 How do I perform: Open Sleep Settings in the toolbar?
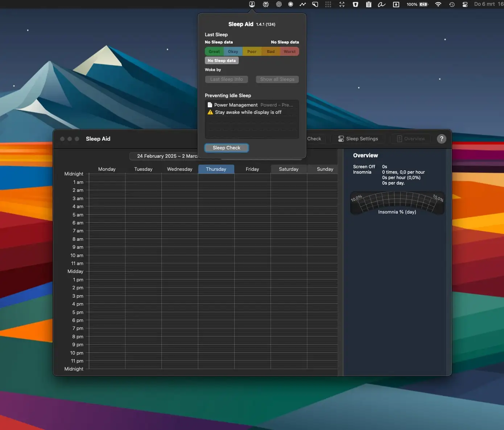(358, 139)
